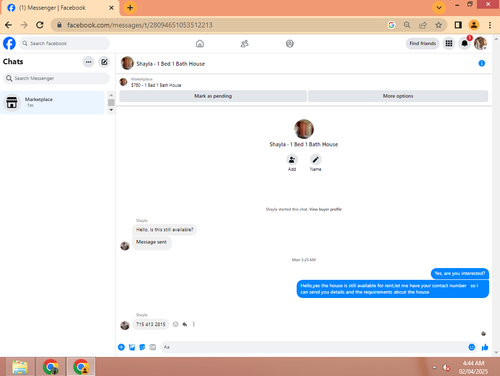Click the large Shayla conversation avatar
This screenshot has height=376, width=500.
(304, 129)
